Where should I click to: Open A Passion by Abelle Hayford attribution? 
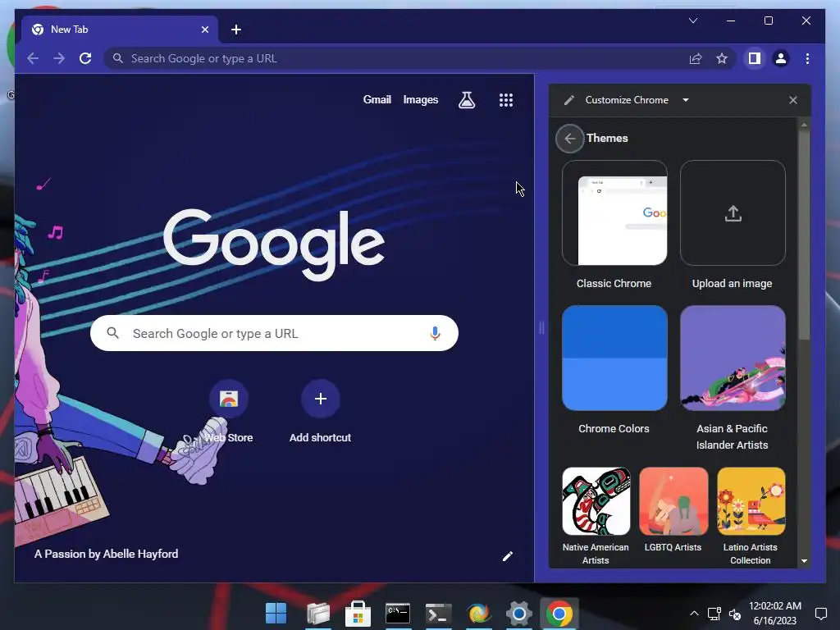(106, 554)
